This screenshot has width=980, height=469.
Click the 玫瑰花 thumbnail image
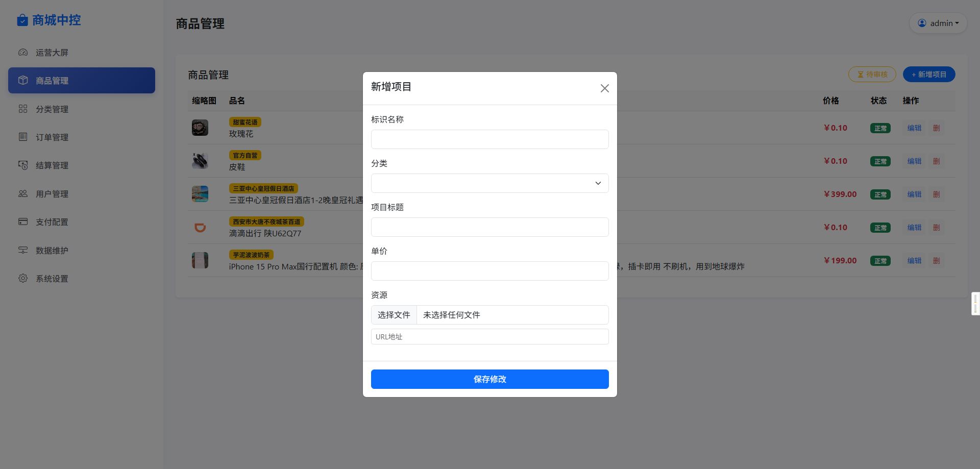(200, 128)
